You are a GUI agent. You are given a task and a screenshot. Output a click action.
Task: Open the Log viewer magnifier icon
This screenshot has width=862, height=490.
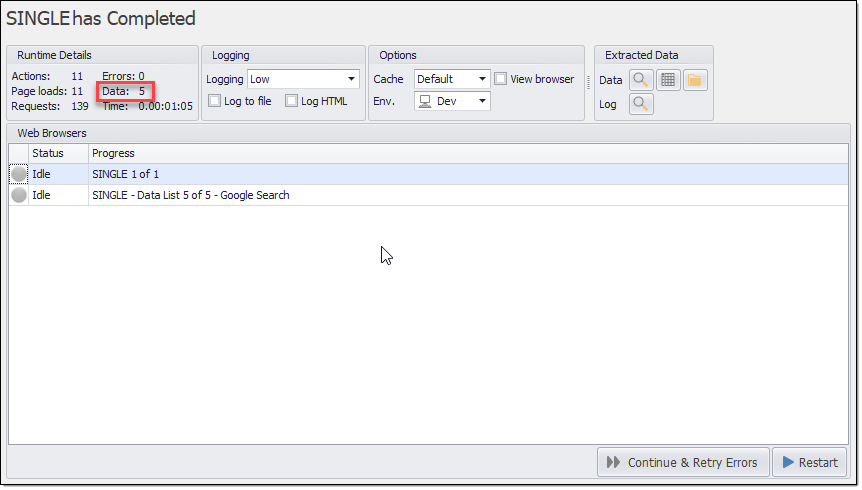[641, 104]
